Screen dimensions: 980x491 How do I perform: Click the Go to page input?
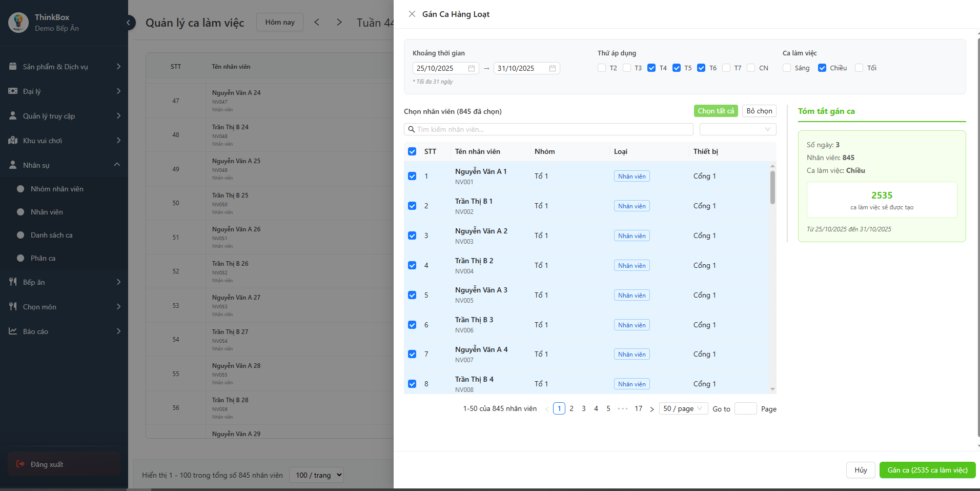[x=745, y=408]
